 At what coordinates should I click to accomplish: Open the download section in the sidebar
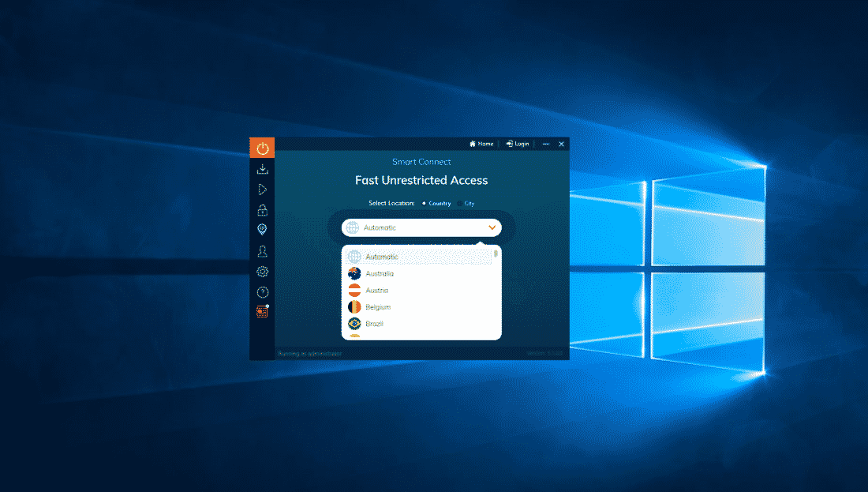(x=263, y=169)
